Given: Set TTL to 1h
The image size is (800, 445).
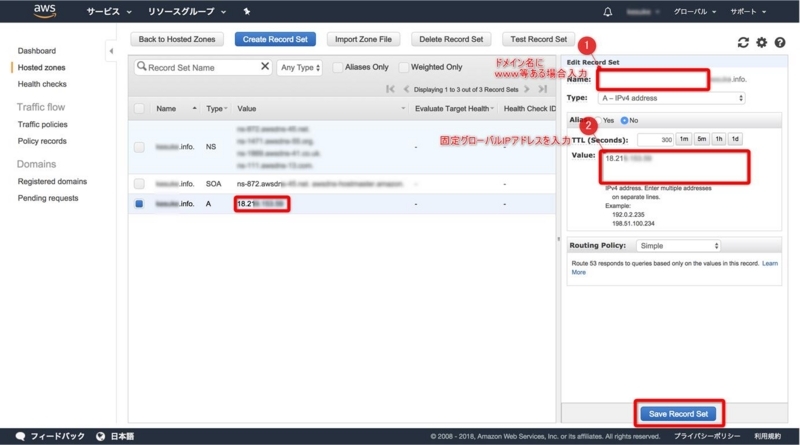Looking at the screenshot, I should point(718,139).
